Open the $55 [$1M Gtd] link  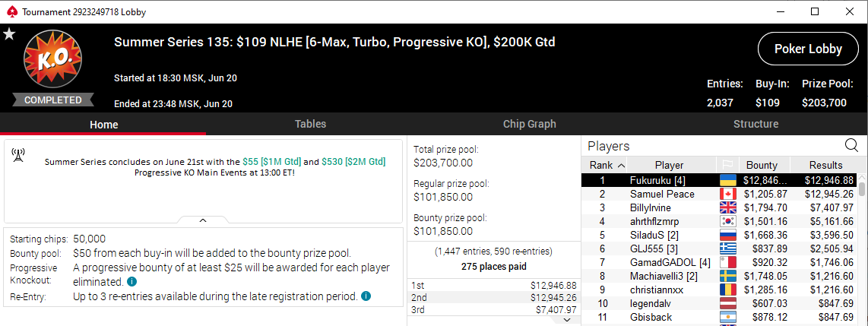(272, 162)
